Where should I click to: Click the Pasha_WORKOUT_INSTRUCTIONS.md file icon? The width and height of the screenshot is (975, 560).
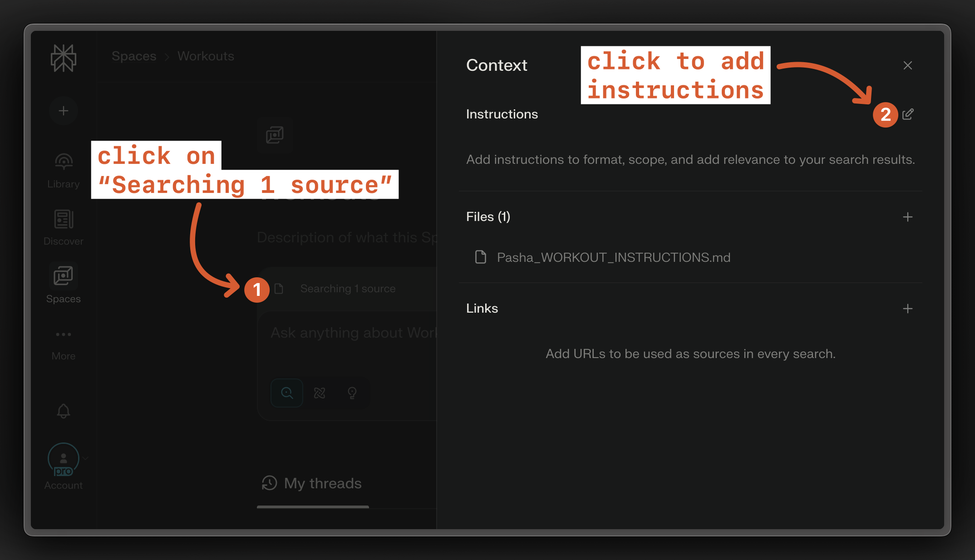(480, 257)
